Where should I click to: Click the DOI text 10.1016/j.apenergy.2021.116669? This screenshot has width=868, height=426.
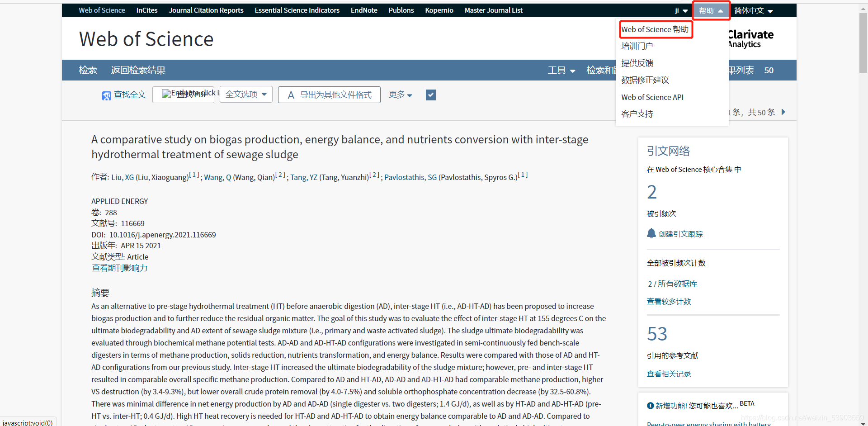coord(163,235)
